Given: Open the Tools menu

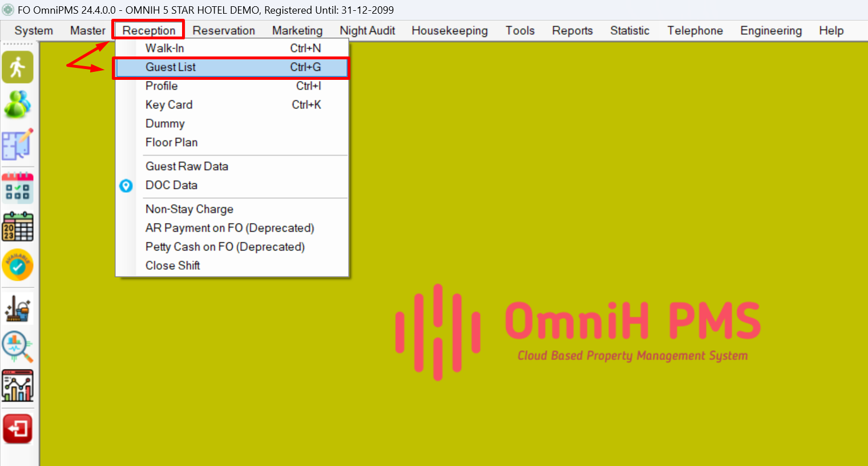Looking at the screenshot, I should point(520,31).
